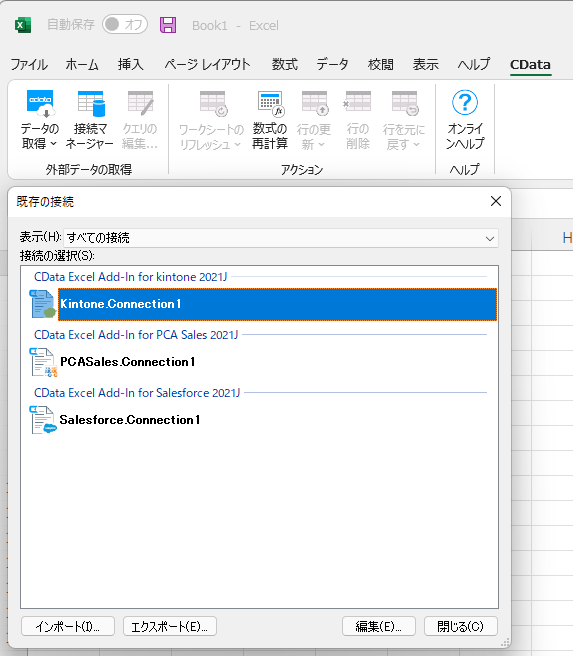This screenshot has height=656, width=573.
Task: Select PCASales.Connection1 text in list
Action: [128, 361]
